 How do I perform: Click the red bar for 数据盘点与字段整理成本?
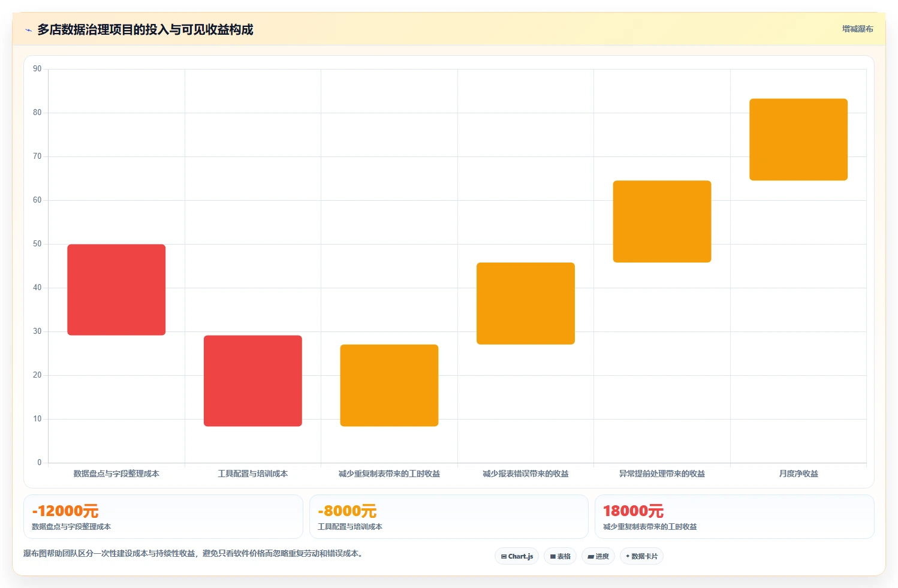coord(116,290)
